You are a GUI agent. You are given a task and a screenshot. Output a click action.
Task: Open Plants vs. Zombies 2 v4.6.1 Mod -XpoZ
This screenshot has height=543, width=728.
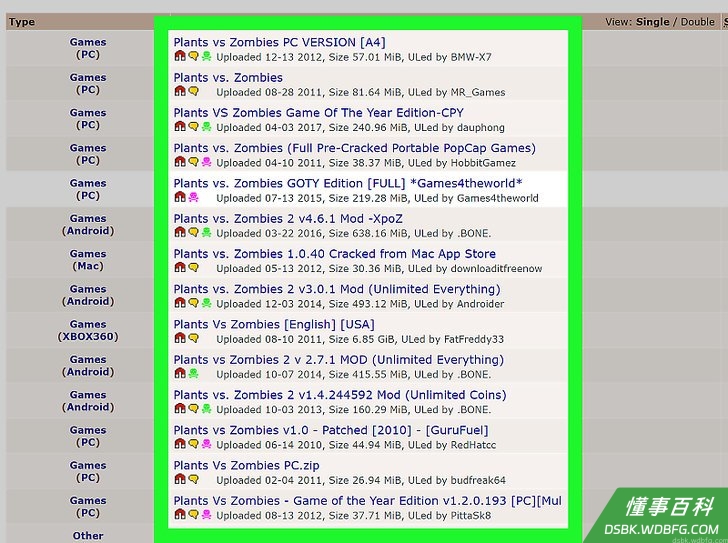pos(288,219)
